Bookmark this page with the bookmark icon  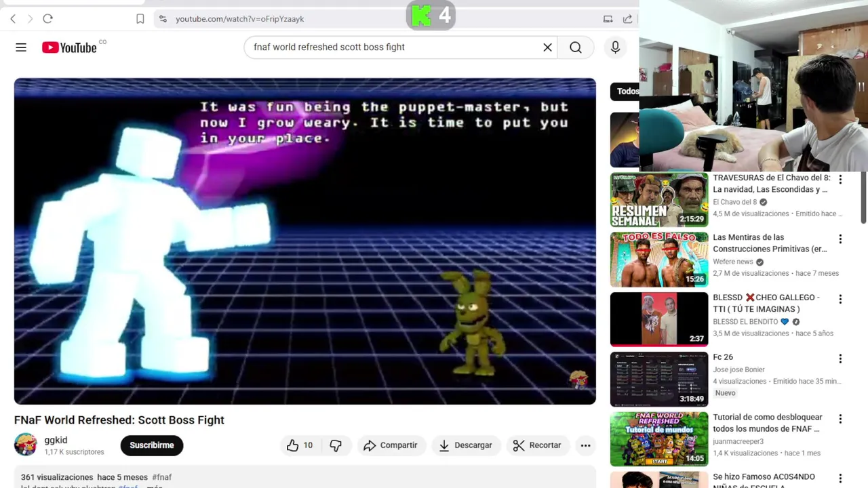pos(140,19)
